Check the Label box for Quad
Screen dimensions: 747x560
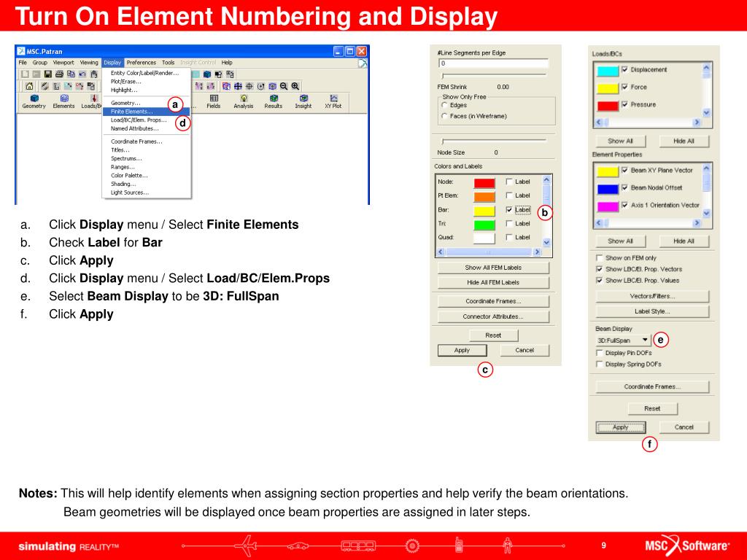tap(508, 237)
